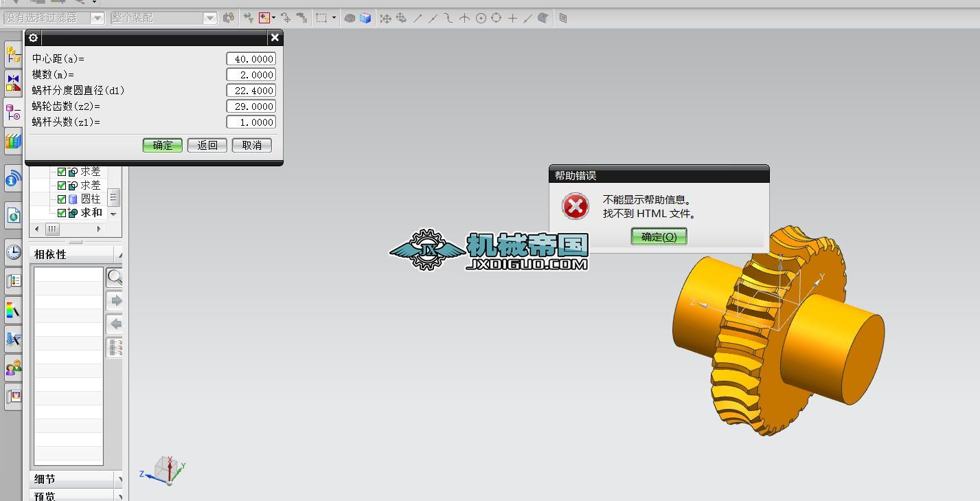Expand the 相依性 panel header
980x501 pixels.
click(76, 254)
